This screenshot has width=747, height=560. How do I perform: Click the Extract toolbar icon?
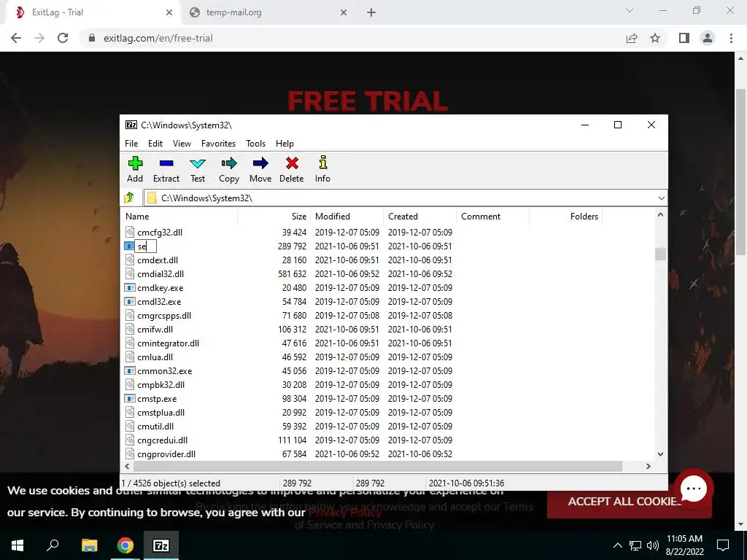166,163
